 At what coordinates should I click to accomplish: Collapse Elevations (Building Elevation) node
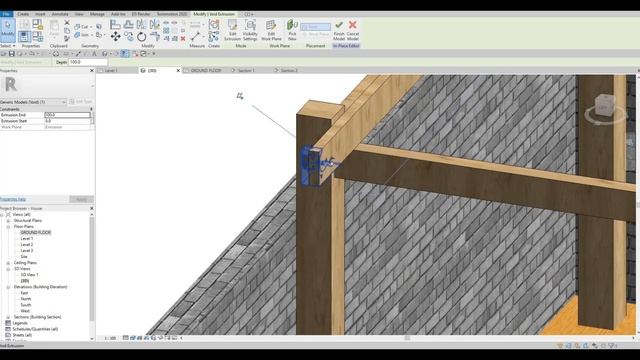tap(8, 287)
